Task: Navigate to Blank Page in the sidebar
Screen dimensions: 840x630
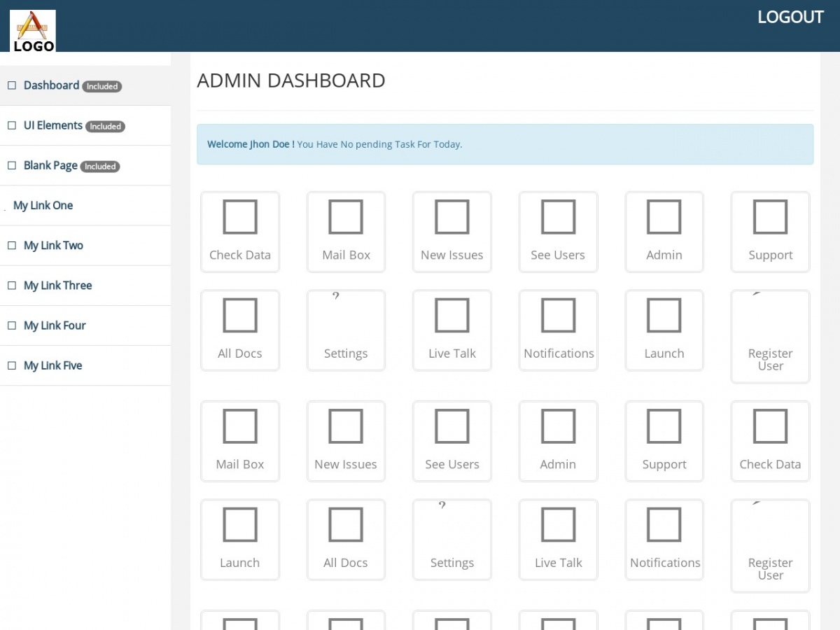Action: tap(50, 165)
